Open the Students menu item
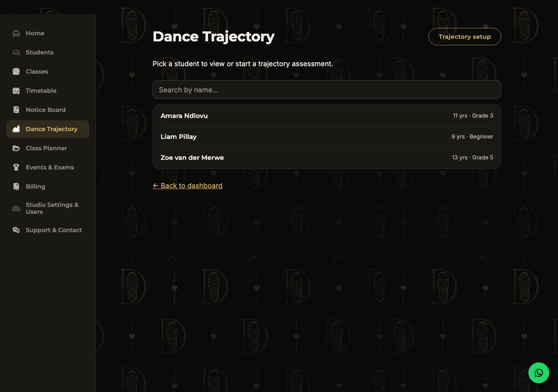This screenshot has width=558, height=392. (48, 52)
